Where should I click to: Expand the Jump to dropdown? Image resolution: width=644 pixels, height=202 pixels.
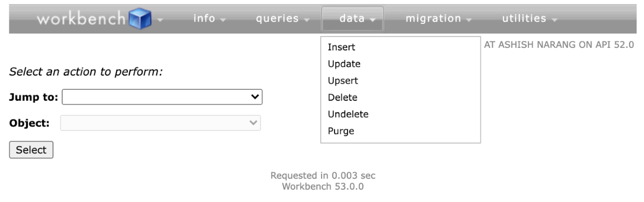click(162, 97)
